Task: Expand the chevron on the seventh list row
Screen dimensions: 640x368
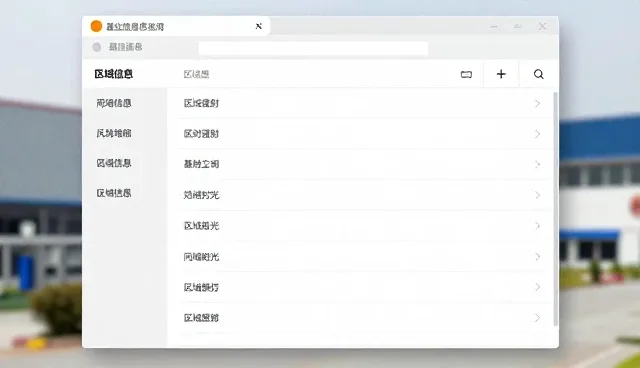Action: pyautogui.click(x=538, y=287)
